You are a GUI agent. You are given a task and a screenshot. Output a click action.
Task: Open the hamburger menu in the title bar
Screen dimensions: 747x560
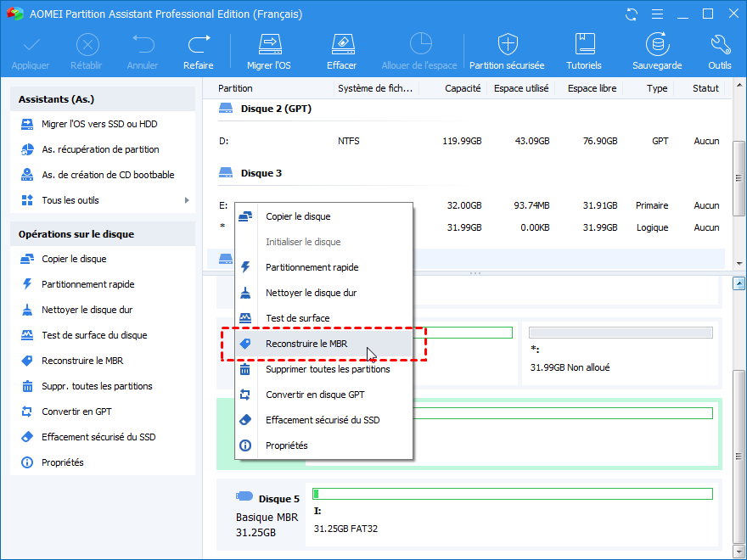[x=657, y=14]
